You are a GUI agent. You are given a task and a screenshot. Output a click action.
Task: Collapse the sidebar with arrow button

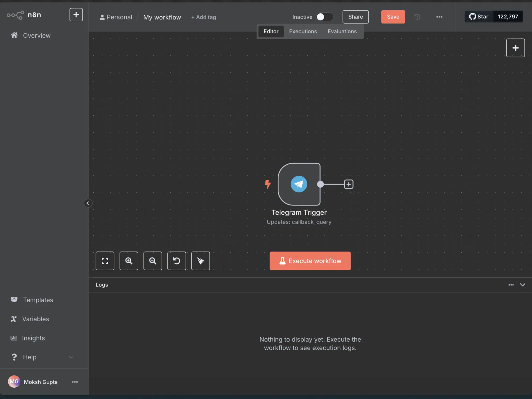88,203
